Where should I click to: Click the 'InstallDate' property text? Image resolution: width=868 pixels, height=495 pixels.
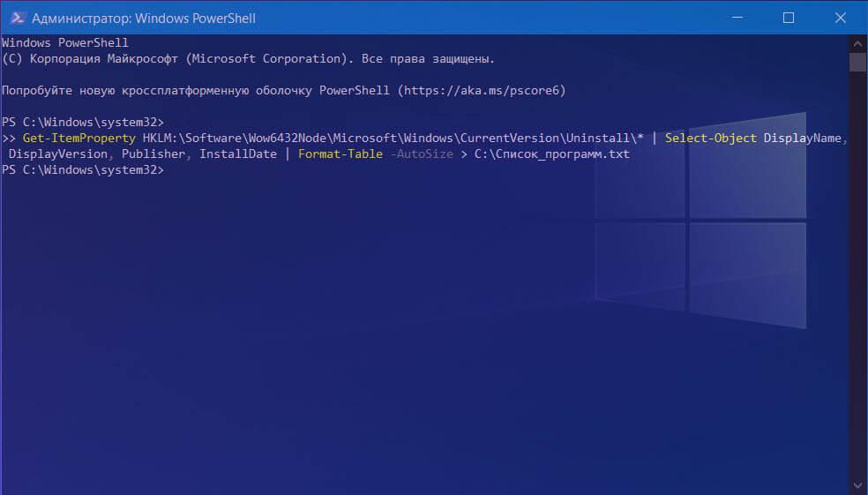click(238, 154)
